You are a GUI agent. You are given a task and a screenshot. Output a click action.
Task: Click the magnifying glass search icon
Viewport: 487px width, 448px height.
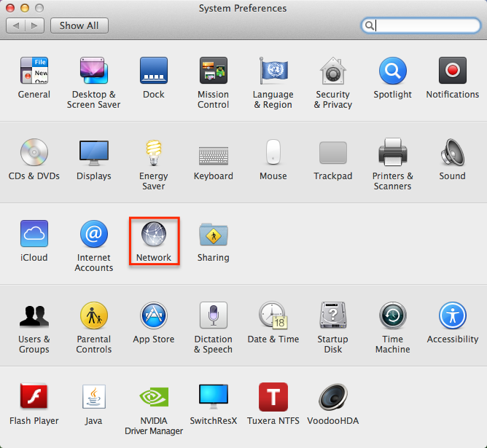click(x=370, y=25)
